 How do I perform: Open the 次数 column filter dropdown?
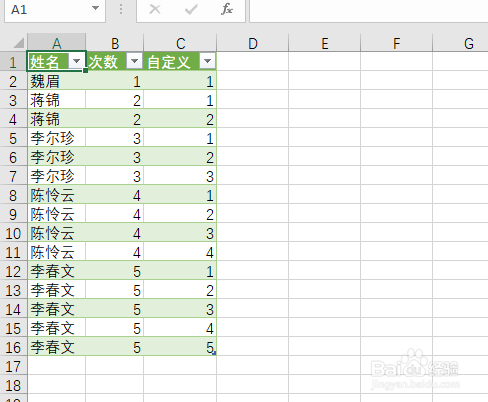point(134,61)
